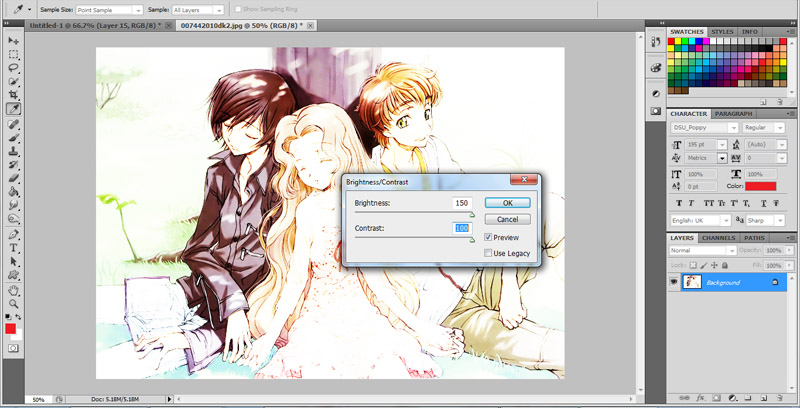Click the Brightness slider handle
800x408 pixels.
coord(472,215)
